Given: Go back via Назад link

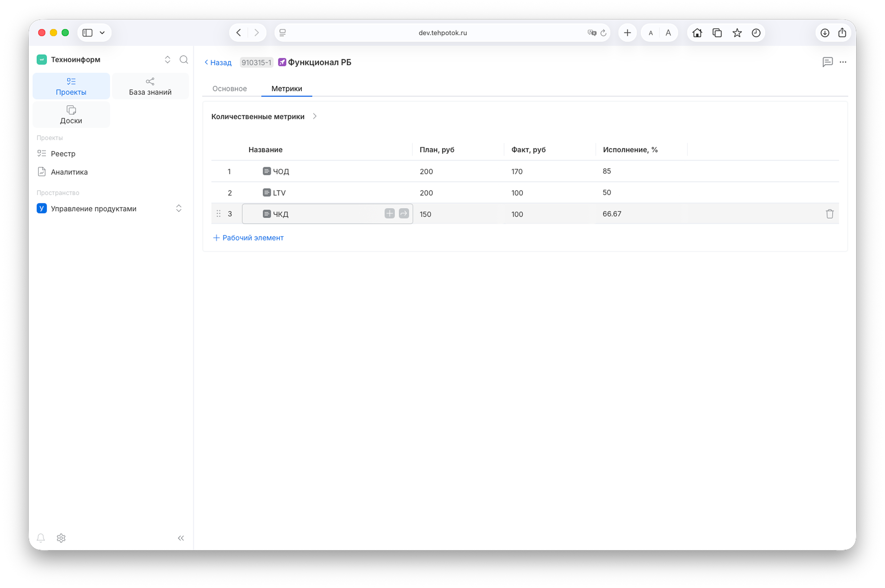Looking at the screenshot, I should 218,63.
